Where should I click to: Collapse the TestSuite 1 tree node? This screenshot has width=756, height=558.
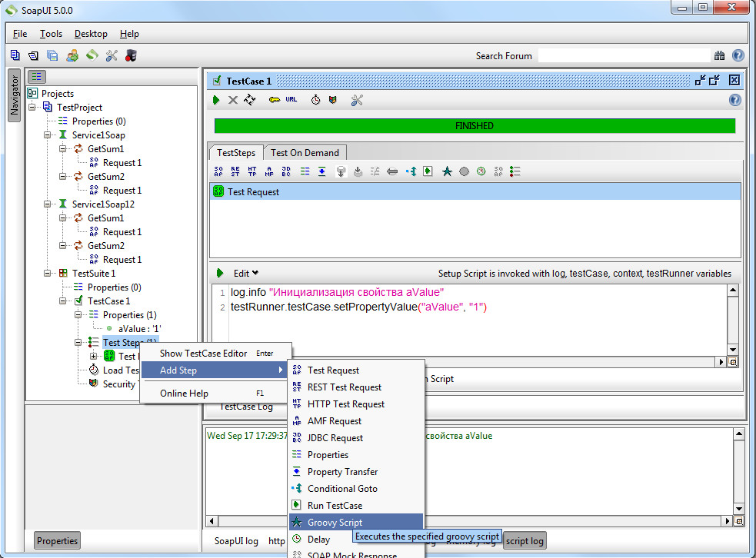[47, 273]
